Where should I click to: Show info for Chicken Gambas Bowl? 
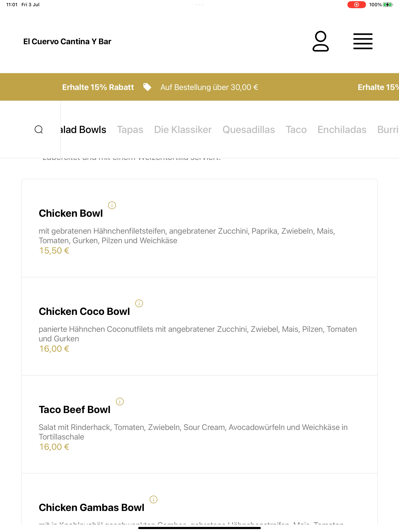pyautogui.click(x=154, y=499)
